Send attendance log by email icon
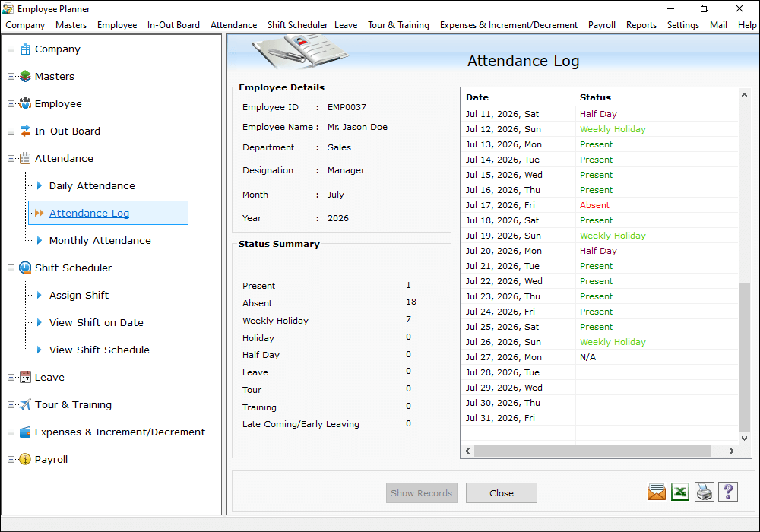This screenshot has width=760, height=532. 657,492
